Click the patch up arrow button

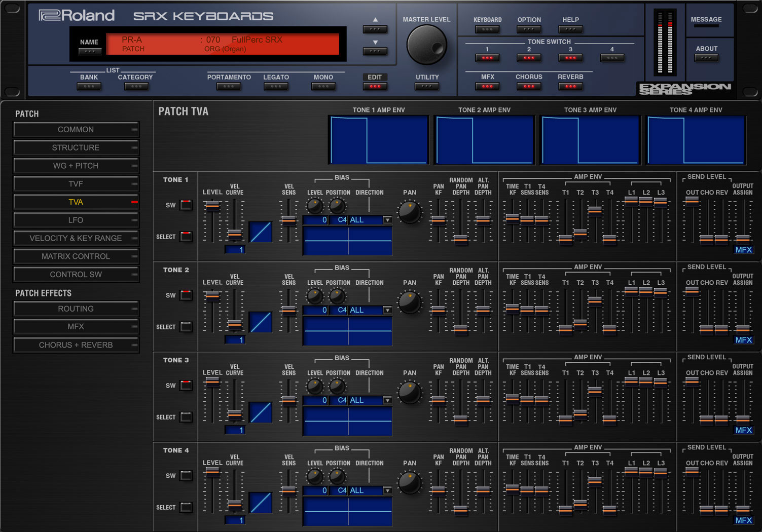click(375, 29)
